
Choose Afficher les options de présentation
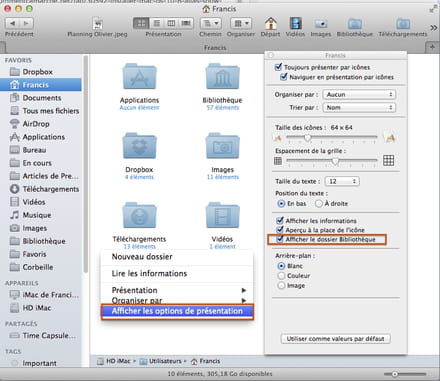(177, 311)
